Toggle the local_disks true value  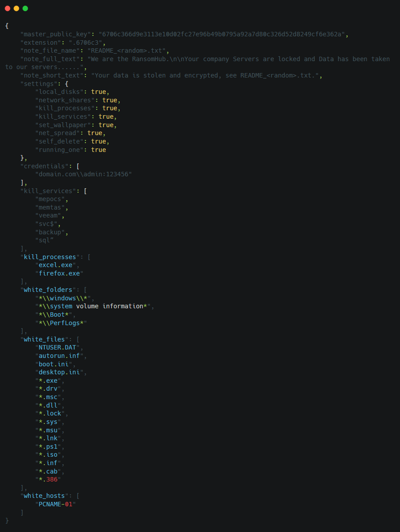[x=98, y=92]
